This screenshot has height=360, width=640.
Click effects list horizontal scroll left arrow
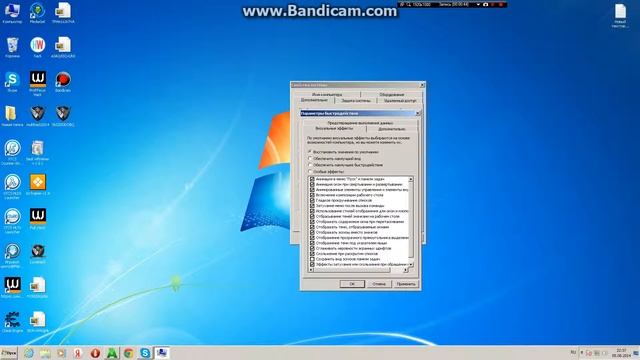[x=311, y=270]
